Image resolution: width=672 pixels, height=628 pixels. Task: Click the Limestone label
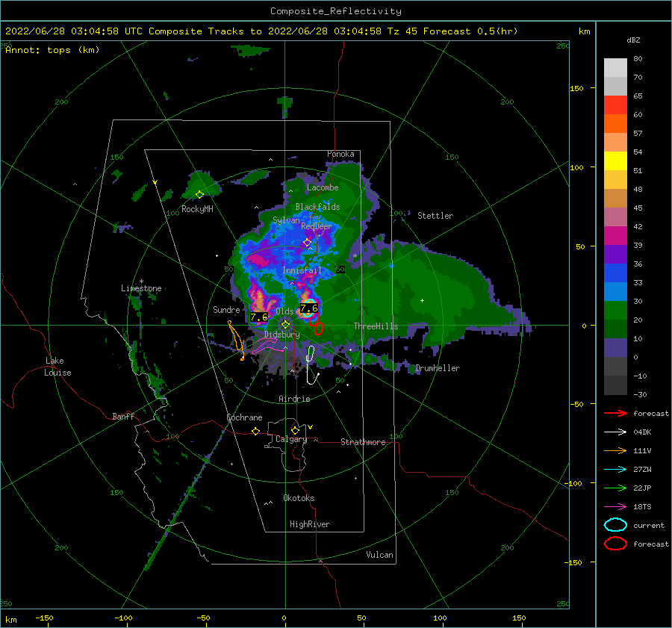141,288
